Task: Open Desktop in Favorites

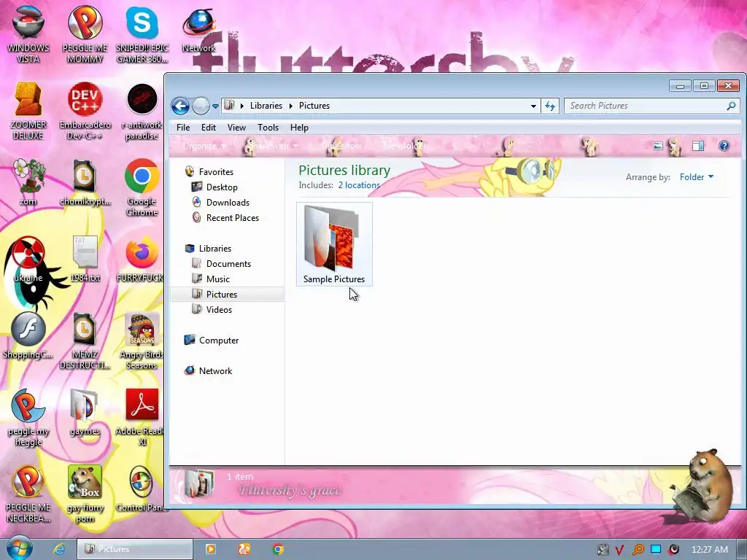Action: pyautogui.click(x=222, y=187)
